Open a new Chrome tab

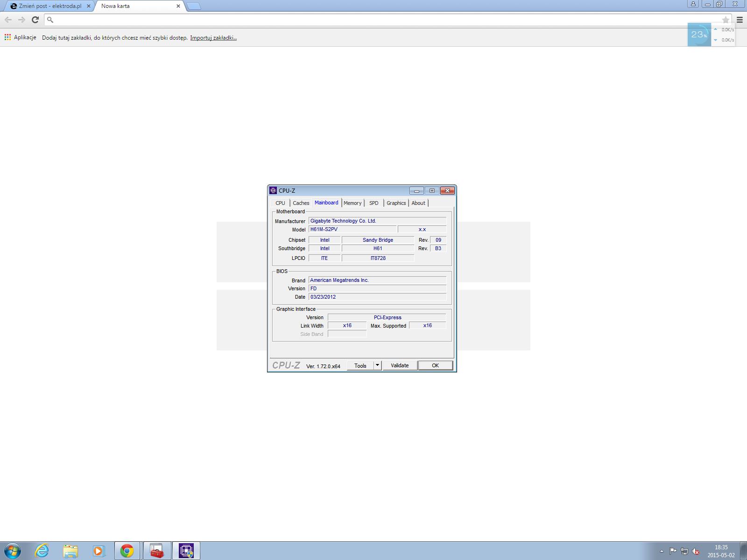click(193, 6)
